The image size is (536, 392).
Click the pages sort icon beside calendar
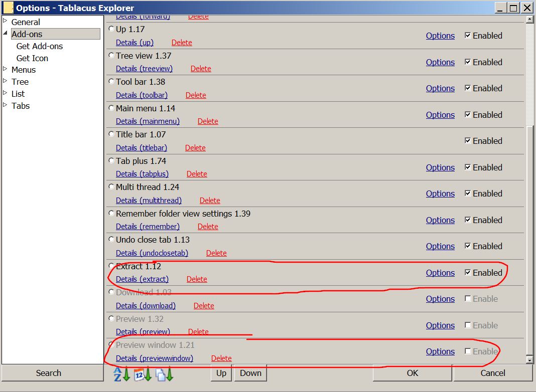(165, 374)
